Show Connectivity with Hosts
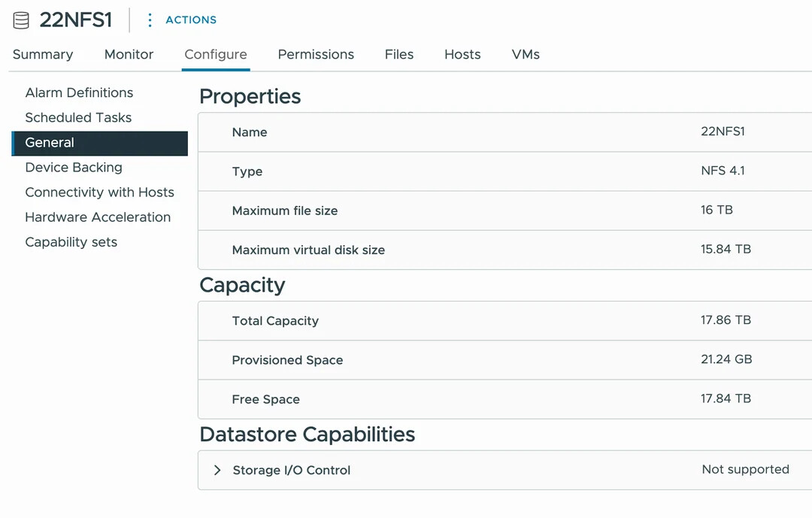 coord(99,192)
